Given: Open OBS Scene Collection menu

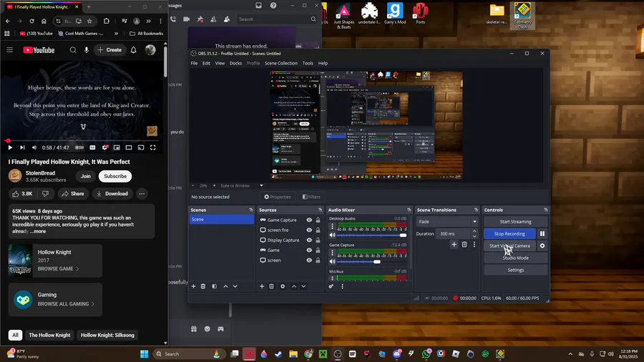Looking at the screenshot, I should coord(281,63).
